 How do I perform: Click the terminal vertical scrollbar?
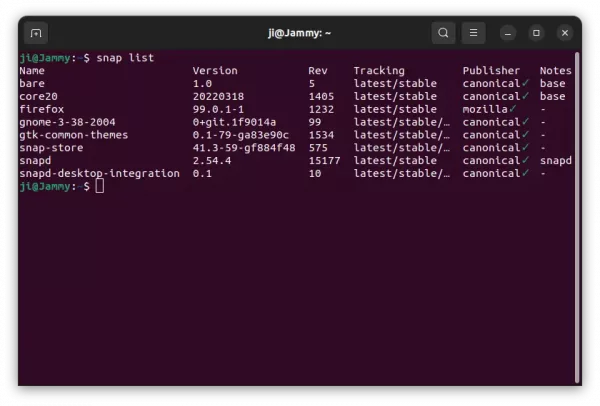click(x=577, y=217)
